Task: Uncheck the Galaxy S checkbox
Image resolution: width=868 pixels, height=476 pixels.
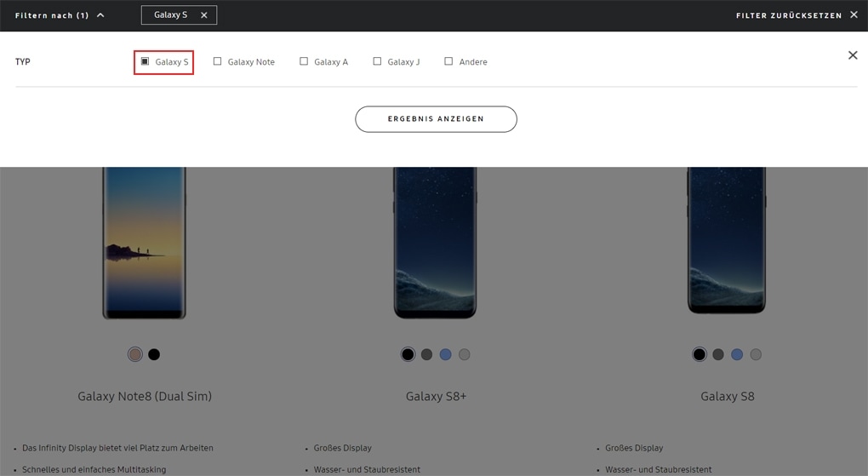Action: click(x=145, y=61)
